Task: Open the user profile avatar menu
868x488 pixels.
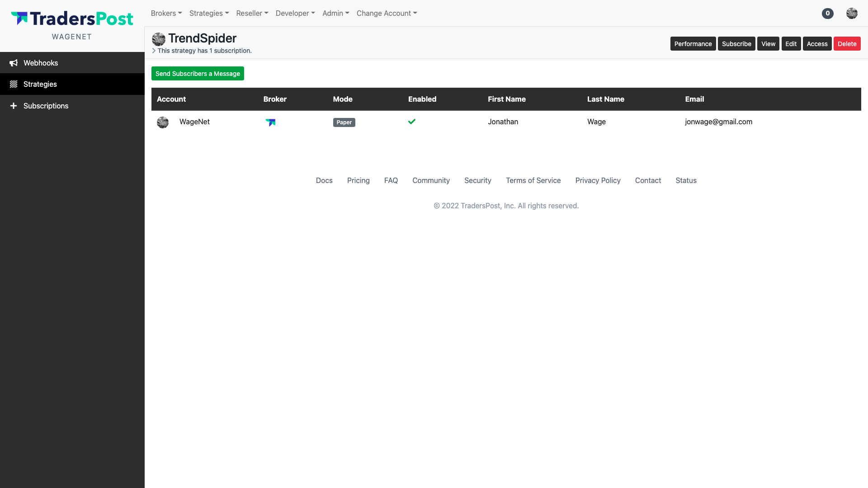Action: pos(852,14)
